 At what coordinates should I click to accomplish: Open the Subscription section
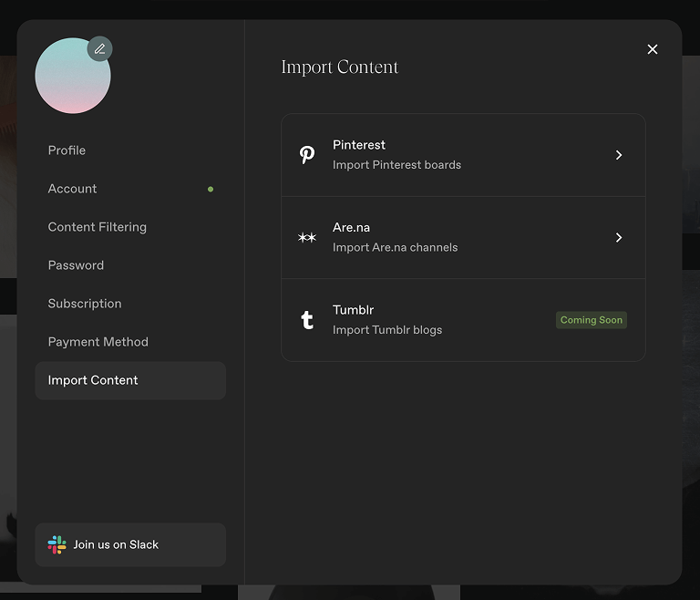click(84, 304)
